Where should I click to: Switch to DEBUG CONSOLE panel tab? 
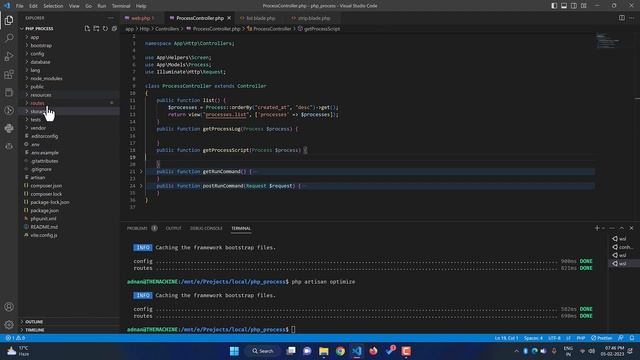tap(206, 228)
